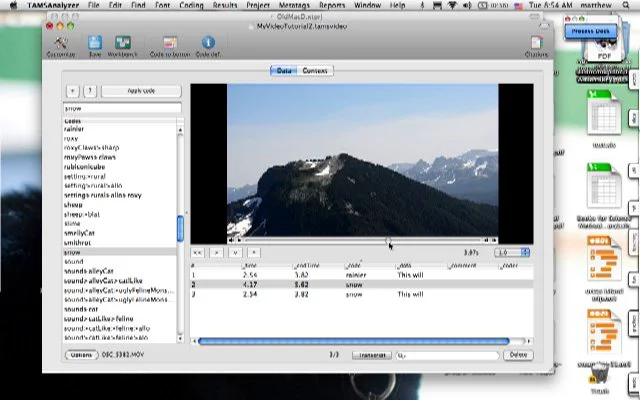Screen dimensions: 640x400
Task: Adjust the playback rate stepper showing 1.0
Action: click(526, 253)
